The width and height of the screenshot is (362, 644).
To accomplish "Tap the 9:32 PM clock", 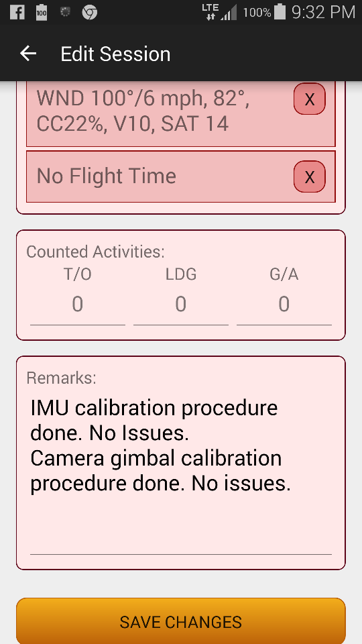I will 323,12.
